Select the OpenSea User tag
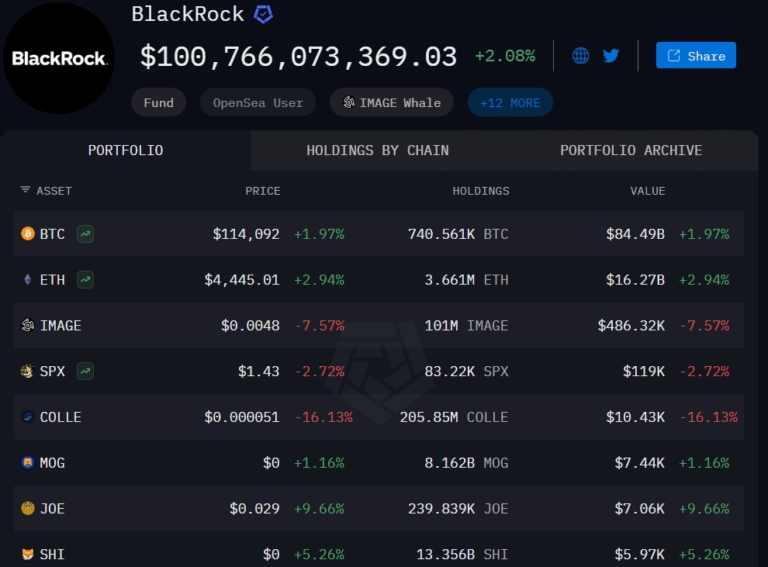Screen dimensions: 768x567 point(258,102)
